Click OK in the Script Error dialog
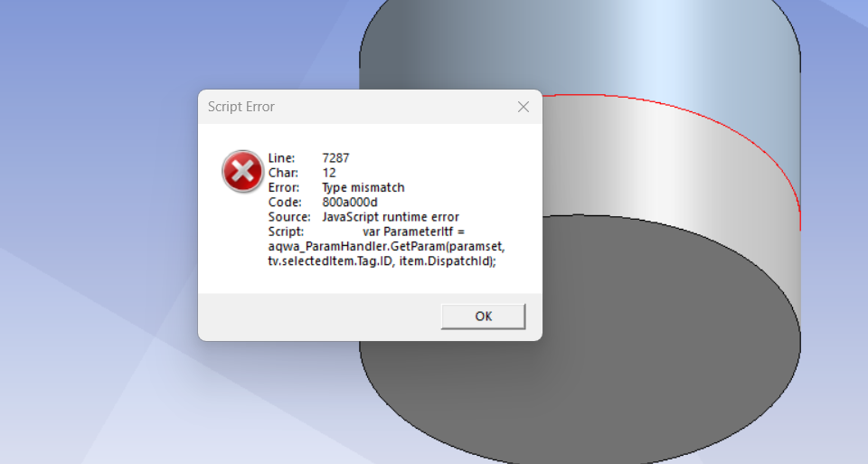This screenshot has width=868, height=464. point(483,317)
